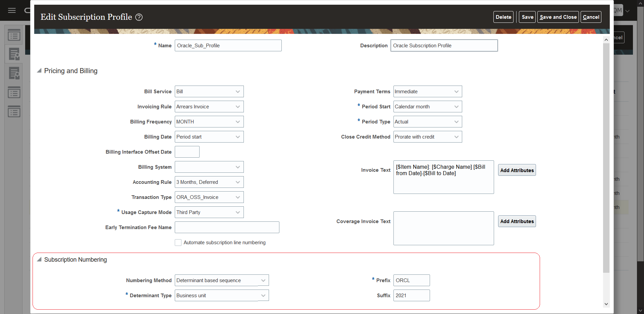Click the Early Termination Fee Name field
Viewport: 644px width, 314px height.
click(x=227, y=227)
